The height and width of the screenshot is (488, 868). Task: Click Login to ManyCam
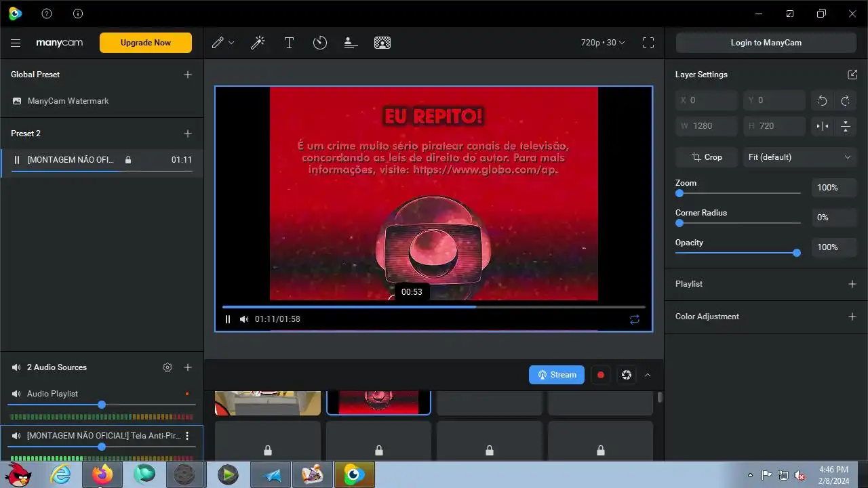click(766, 43)
